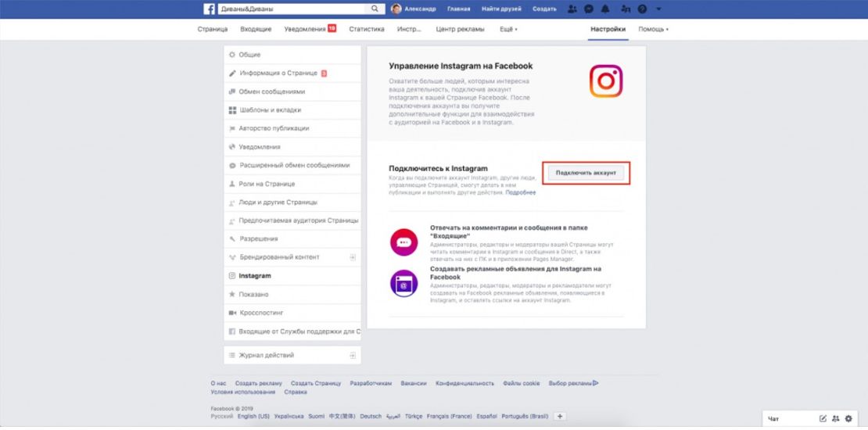Add more languages plus button
This screenshot has height=430, width=868.
[560, 416]
